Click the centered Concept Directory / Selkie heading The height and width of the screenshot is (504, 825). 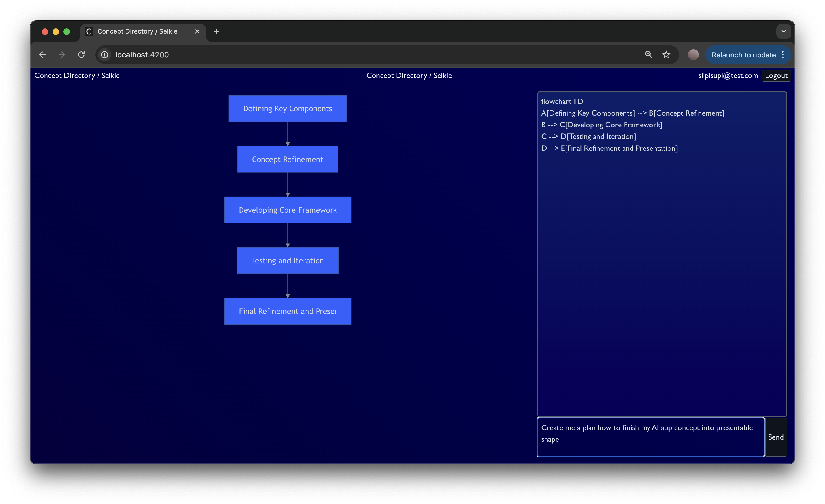[x=409, y=76]
